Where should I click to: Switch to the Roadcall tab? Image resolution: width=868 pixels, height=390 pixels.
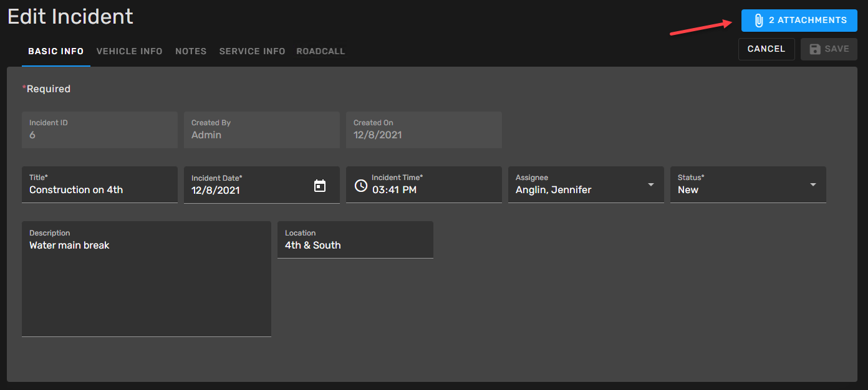coord(321,52)
